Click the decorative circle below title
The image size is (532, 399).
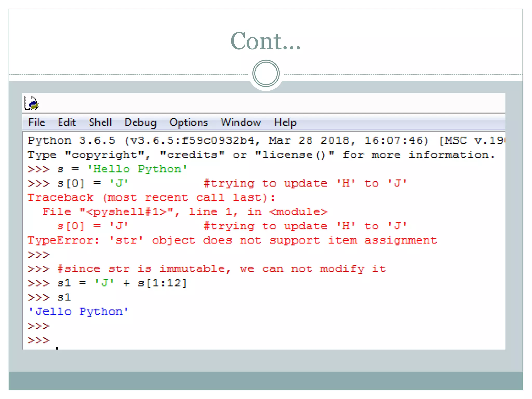(x=266, y=74)
